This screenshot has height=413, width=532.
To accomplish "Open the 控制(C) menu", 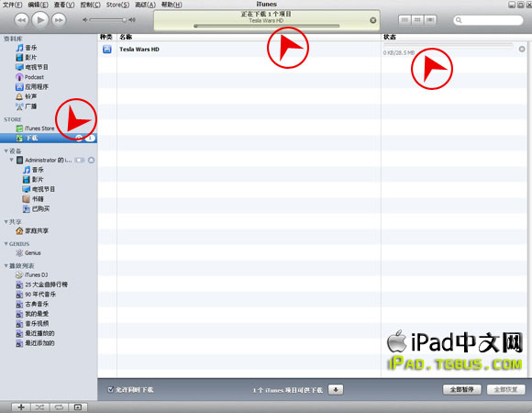I will click(90, 5).
